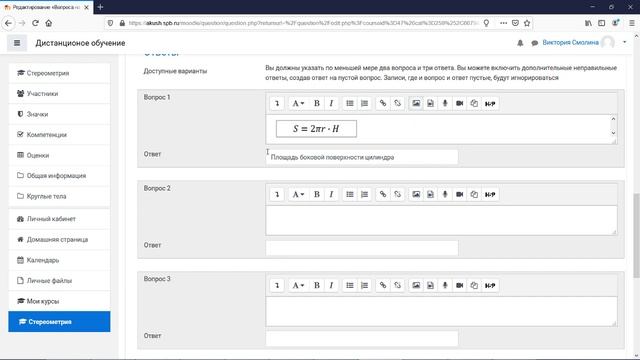The width and height of the screenshot is (640, 360).
Task: Open paragraph styles dropdown in Вопрос 1 editor
Action: click(298, 104)
